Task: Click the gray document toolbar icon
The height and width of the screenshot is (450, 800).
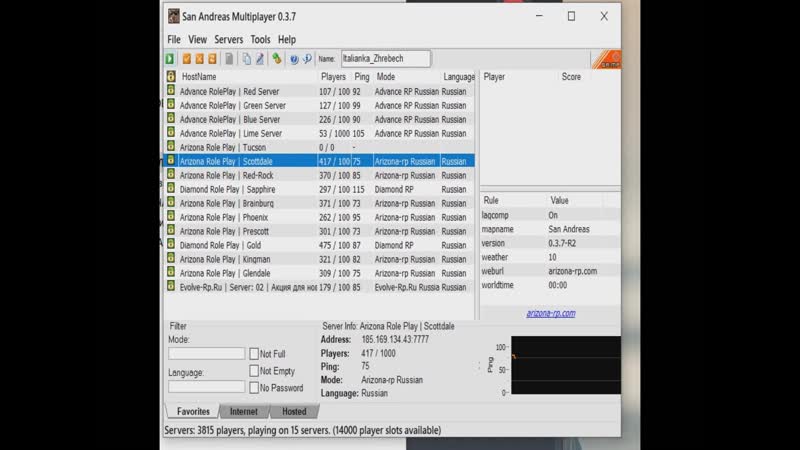Action: (229, 59)
